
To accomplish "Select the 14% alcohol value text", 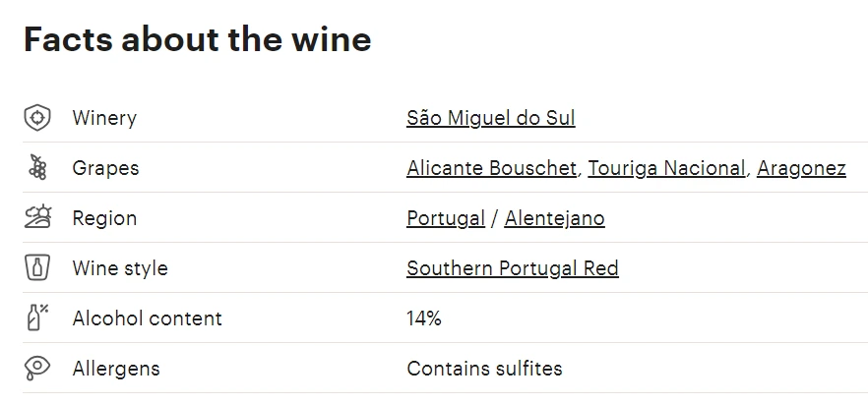I will [x=423, y=318].
